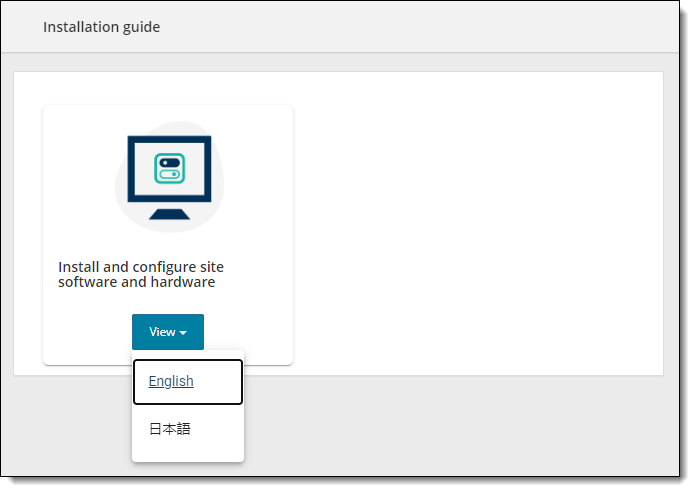695x492 pixels.
Task: Click the dark upper toggle graphic on the monitor screen
Action: coord(168,162)
